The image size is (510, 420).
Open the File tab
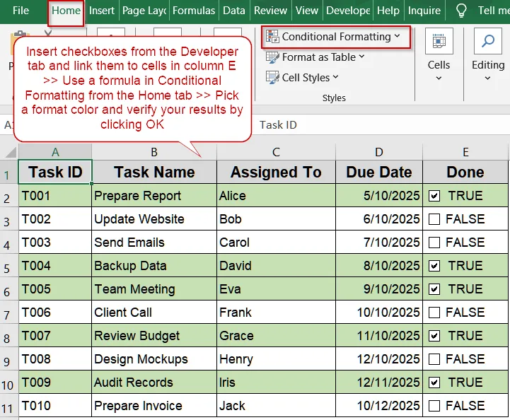pyautogui.click(x=21, y=11)
